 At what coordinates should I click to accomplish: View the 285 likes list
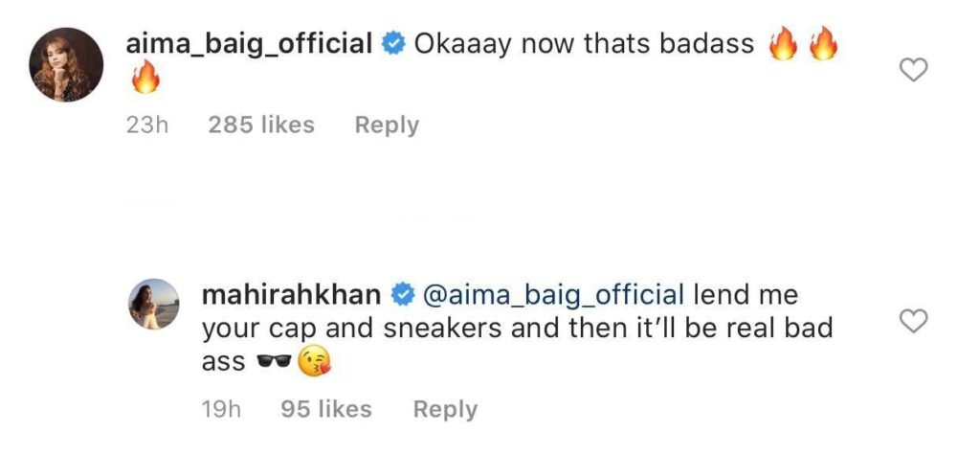click(x=261, y=125)
